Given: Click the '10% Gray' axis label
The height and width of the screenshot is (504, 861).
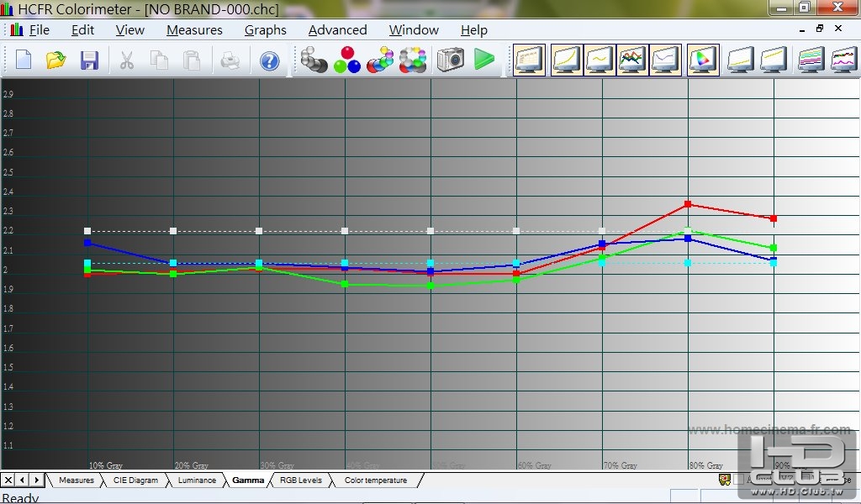Looking at the screenshot, I should [x=105, y=465].
